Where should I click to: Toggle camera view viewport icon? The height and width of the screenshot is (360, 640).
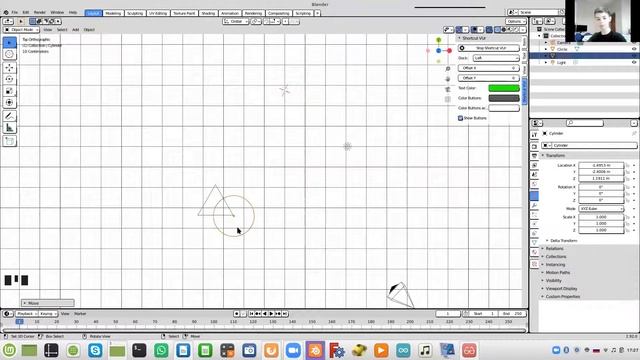click(448, 89)
